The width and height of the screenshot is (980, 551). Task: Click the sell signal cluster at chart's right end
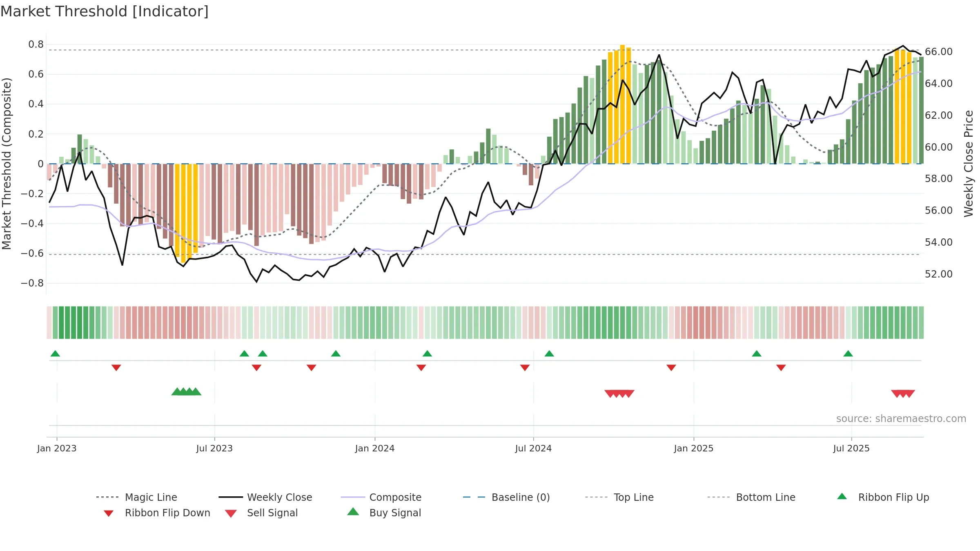click(x=903, y=394)
